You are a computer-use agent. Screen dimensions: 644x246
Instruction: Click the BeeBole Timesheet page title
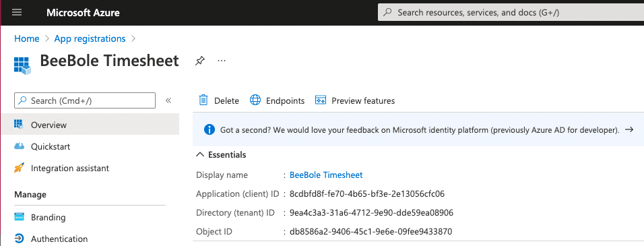tap(109, 61)
